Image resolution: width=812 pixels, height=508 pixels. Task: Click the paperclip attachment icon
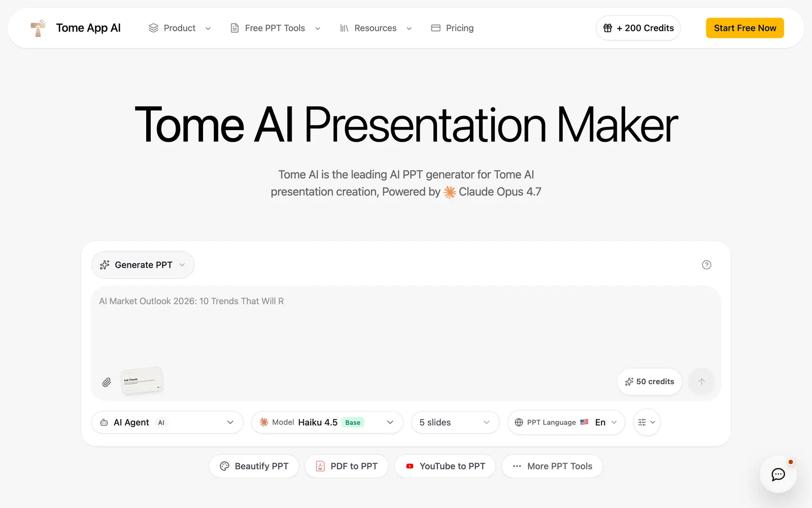tap(107, 382)
